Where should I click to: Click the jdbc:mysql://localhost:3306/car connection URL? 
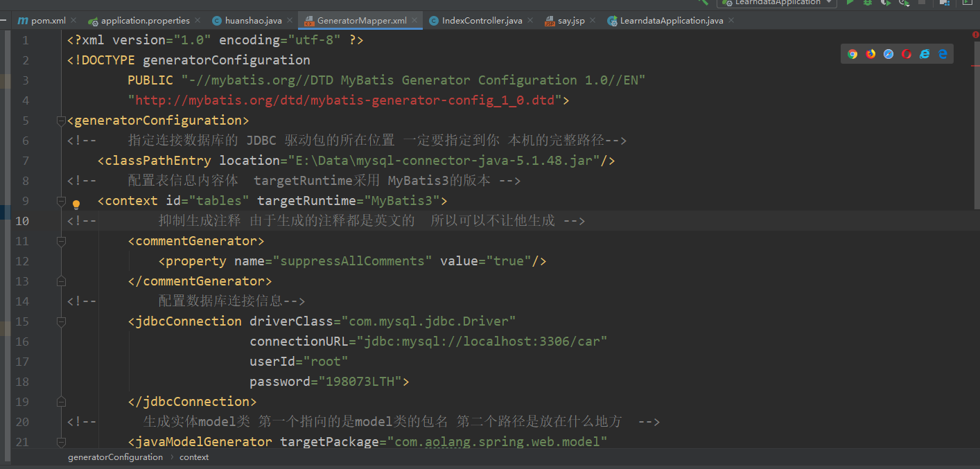tap(482, 342)
